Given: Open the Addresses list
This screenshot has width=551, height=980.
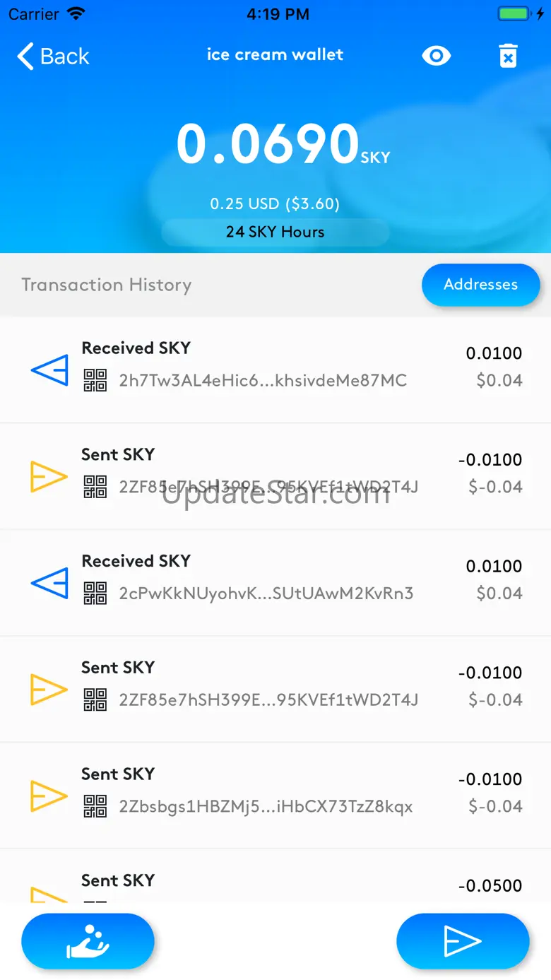Looking at the screenshot, I should [x=480, y=285].
